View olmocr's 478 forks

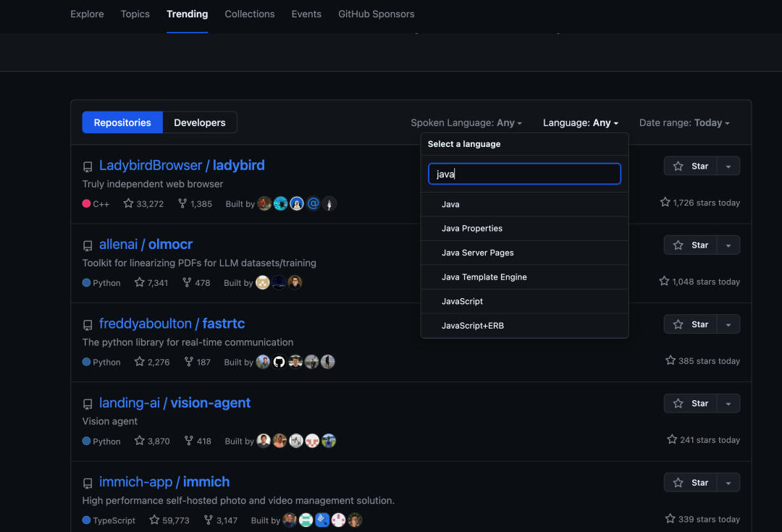(196, 283)
